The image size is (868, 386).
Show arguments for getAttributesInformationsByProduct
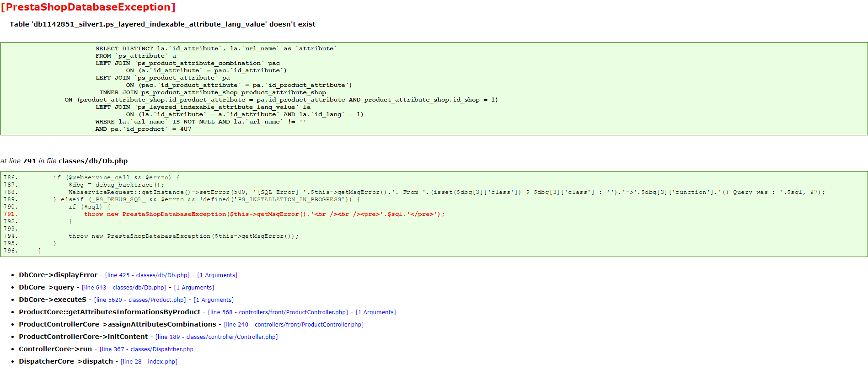click(x=375, y=312)
